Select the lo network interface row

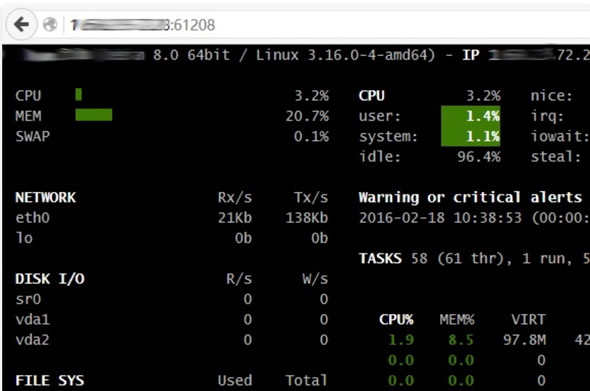pos(172,238)
